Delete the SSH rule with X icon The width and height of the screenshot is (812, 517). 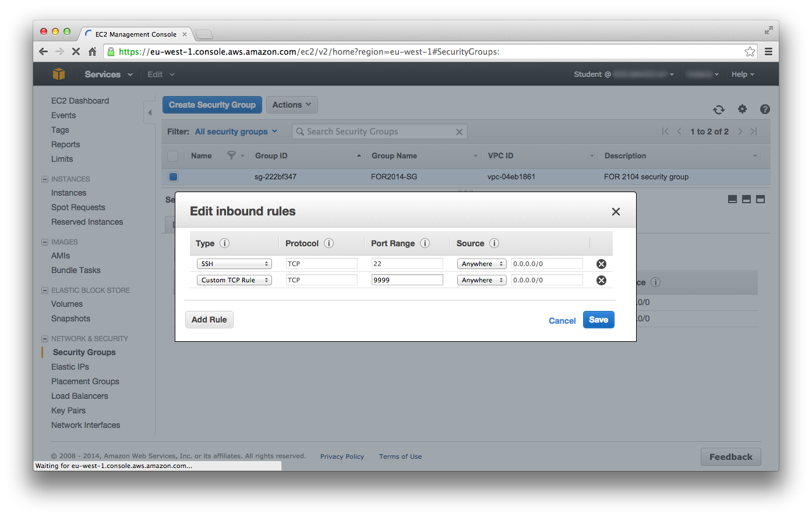point(601,264)
